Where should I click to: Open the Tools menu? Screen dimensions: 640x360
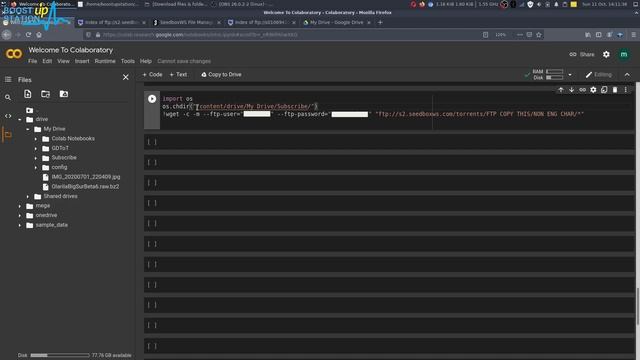tap(128, 61)
